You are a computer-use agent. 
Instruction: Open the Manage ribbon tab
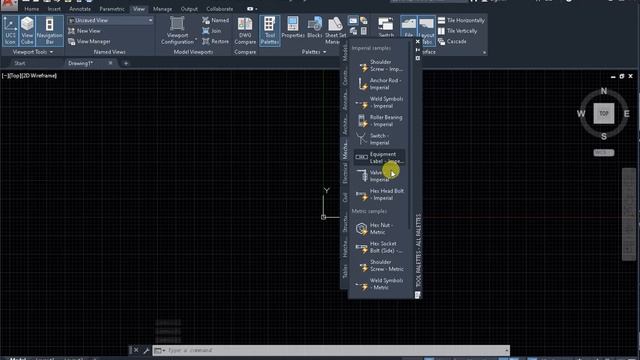[x=162, y=9]
